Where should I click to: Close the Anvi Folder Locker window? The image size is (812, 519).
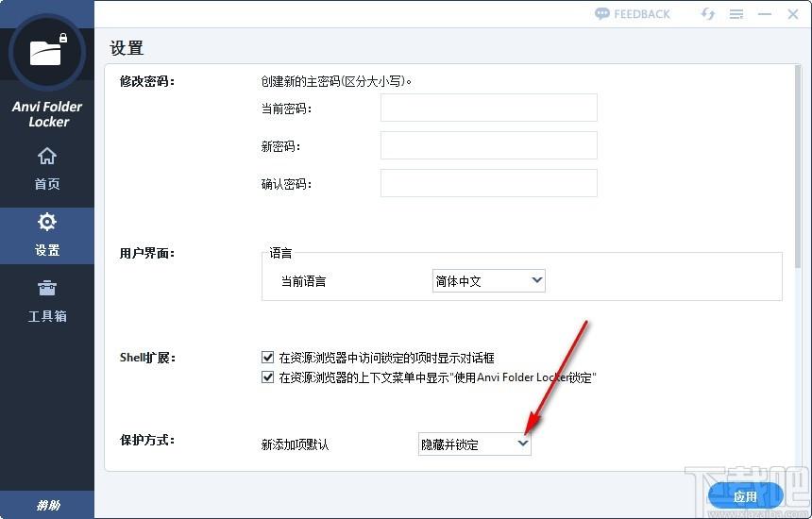[x=793, y=14]
